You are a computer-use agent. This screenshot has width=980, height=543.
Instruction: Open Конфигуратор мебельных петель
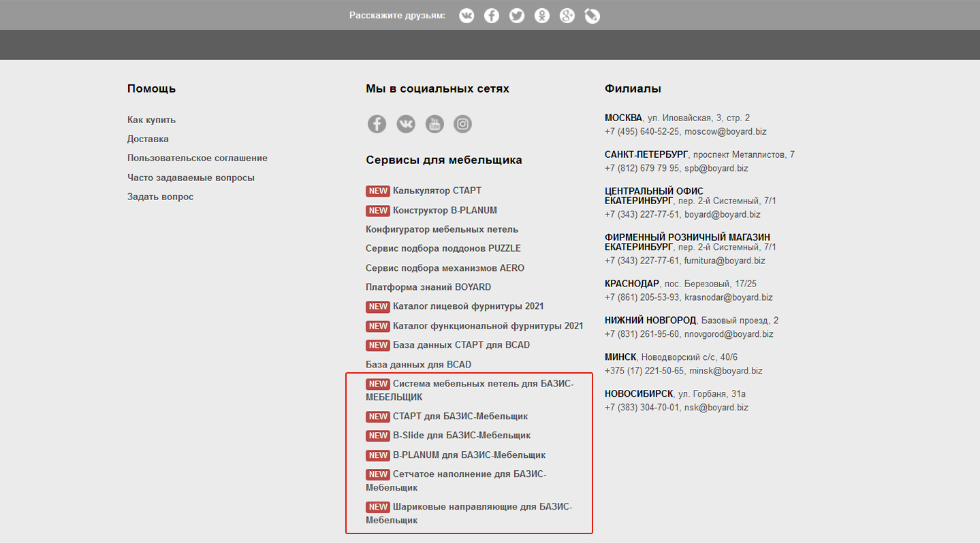click(x=442, y=229)
